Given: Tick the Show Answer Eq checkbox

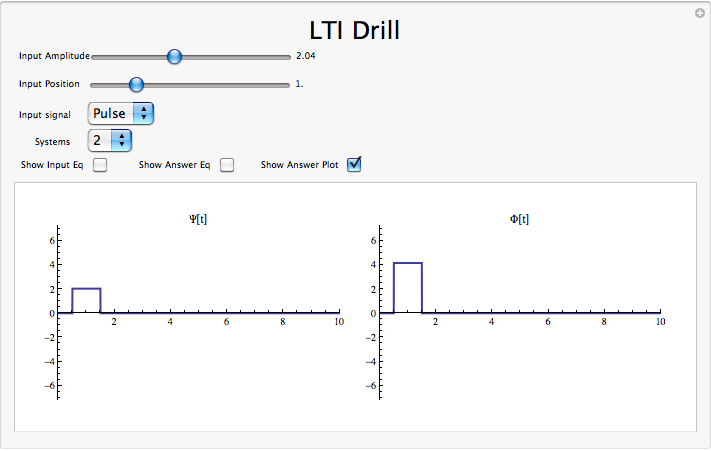Looking at the screenshot, I should coord(227,165).
